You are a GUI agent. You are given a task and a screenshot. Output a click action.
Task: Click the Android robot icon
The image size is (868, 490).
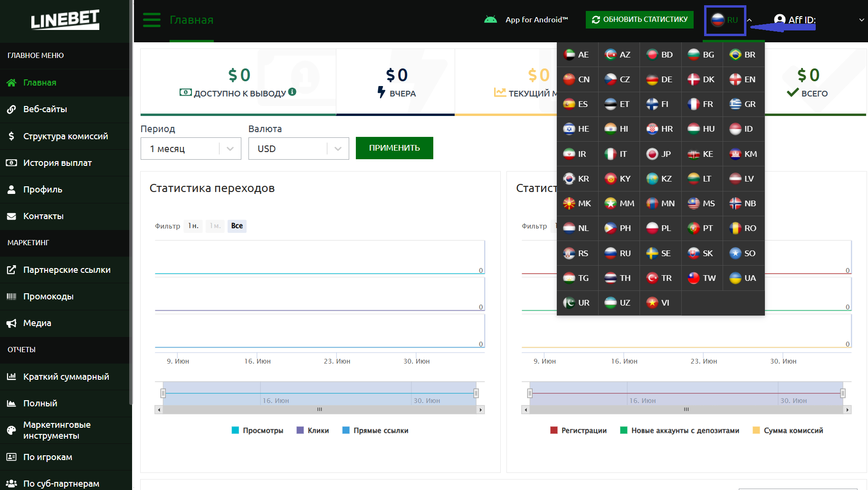[x=490, y=19]
